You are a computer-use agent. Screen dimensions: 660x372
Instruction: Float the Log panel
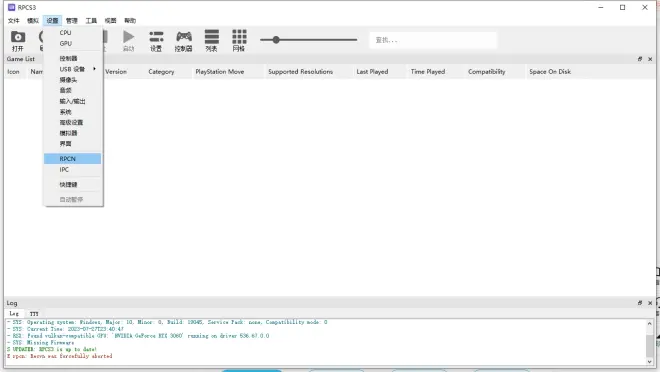pyautogui.click(x=640, y=303)
